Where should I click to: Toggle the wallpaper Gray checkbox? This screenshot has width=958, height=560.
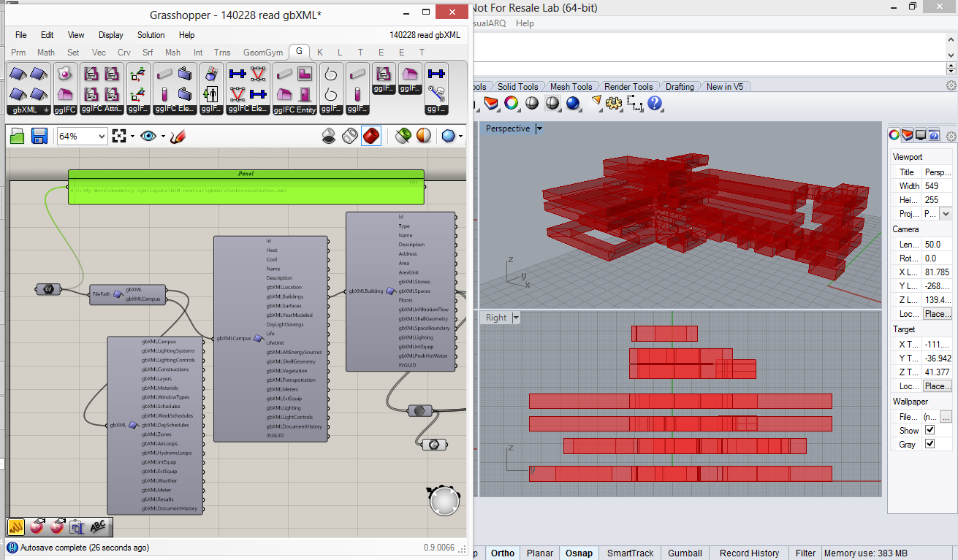click(930, 444)
